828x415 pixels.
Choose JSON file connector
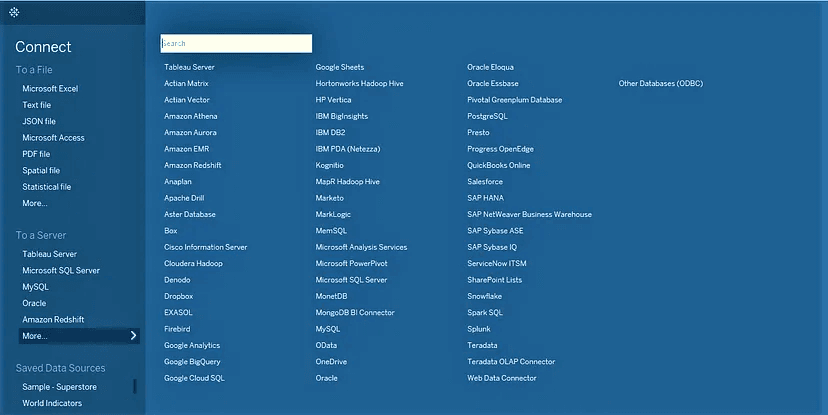[x=39, y=121]
